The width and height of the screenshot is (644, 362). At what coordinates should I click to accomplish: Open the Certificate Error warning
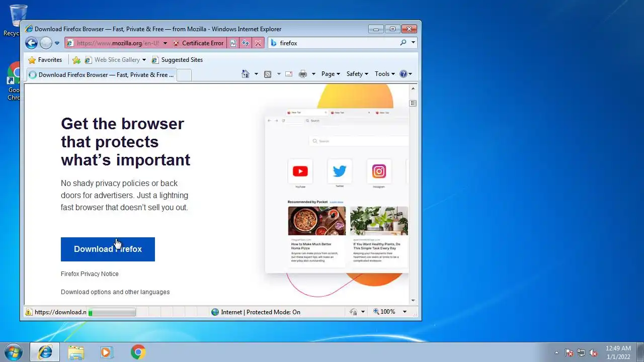point(198,43)
